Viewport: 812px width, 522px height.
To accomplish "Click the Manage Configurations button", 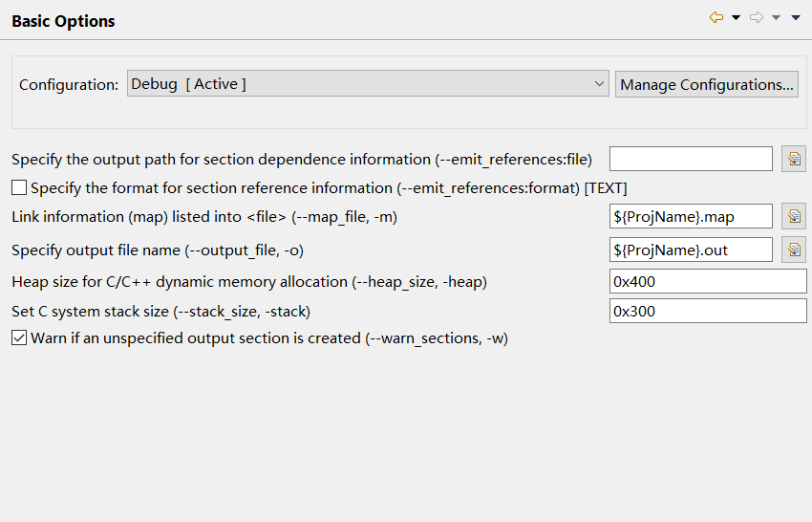I will pyautogui.click(x=707, y=84).
